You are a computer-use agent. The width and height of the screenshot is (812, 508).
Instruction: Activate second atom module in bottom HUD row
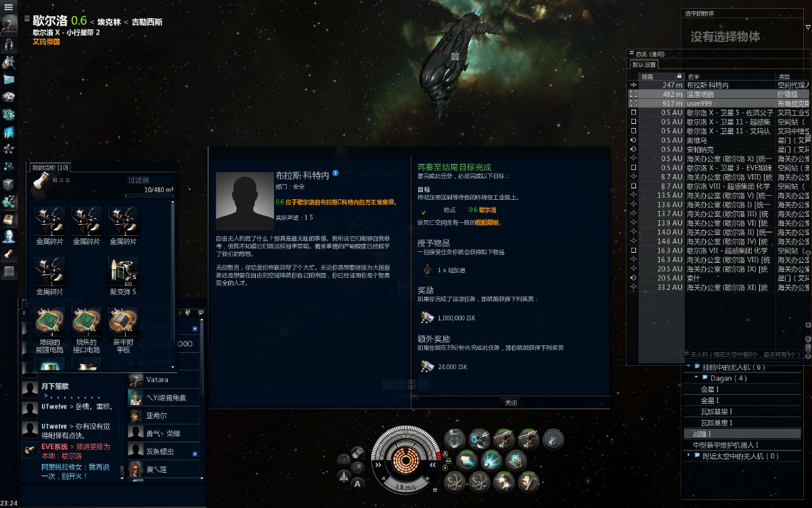tap(479, 482)
